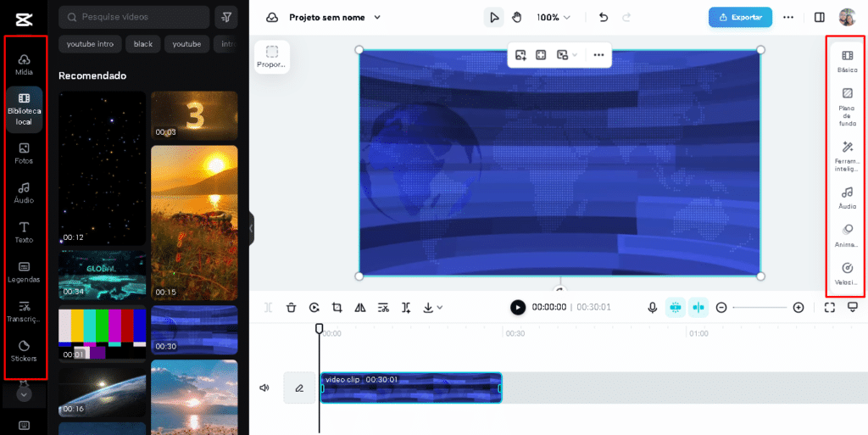This screenshot has width=868, height=435.
Task: Zoom out the timeline with minus
Action: tap(721, 307)
